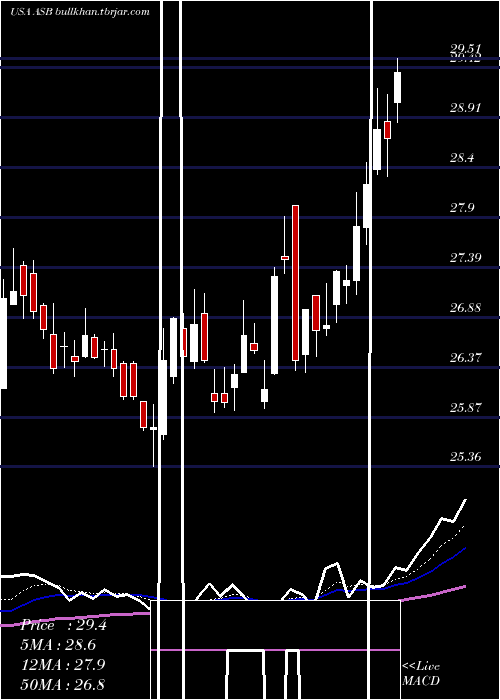Click the 'Price : 29.4' readout
Viewport: 500px width, 700px height.
tap(64, 625)
